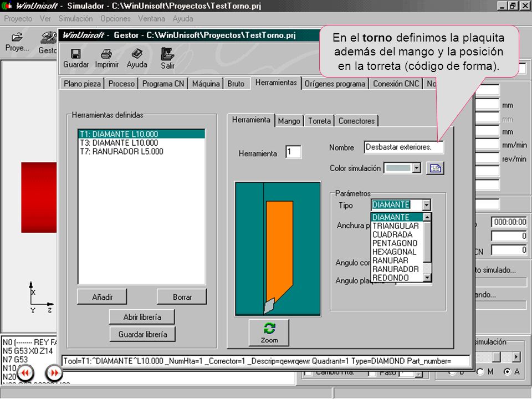The image size is (532, 399).
Task: Open the Opciones menu in Simulador window
Action: coord(115,19)
